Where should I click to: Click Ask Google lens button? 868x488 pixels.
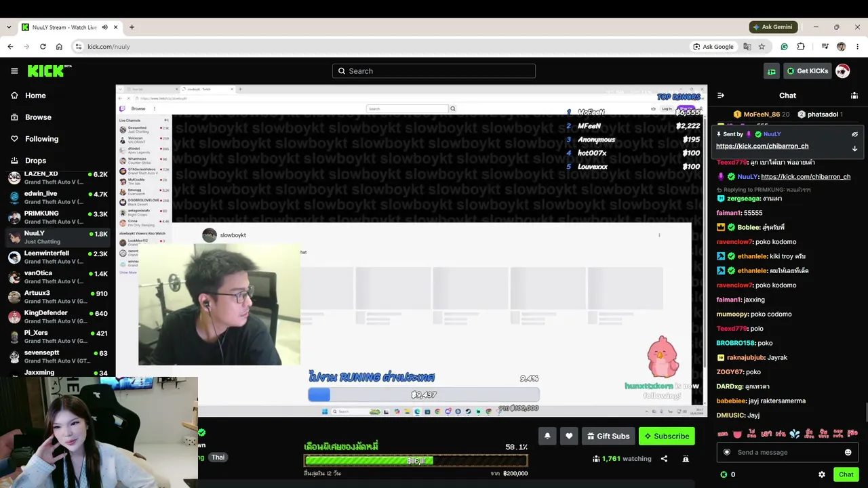713,47
